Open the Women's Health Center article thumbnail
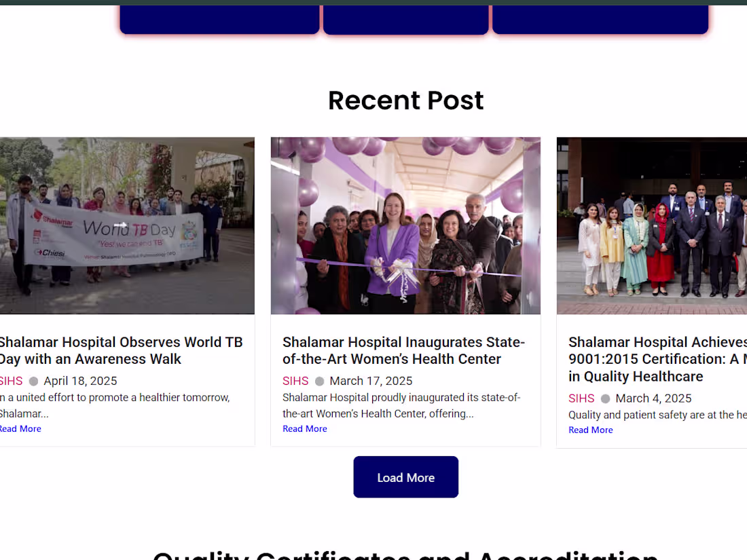The height and width of the screenshot is (560, 747). point(405,225)
